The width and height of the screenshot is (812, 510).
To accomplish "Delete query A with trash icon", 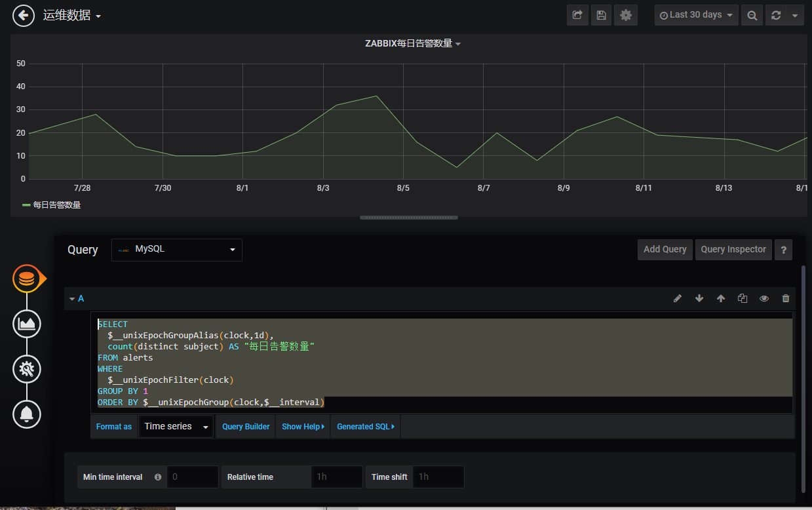I will pos(786,298).
